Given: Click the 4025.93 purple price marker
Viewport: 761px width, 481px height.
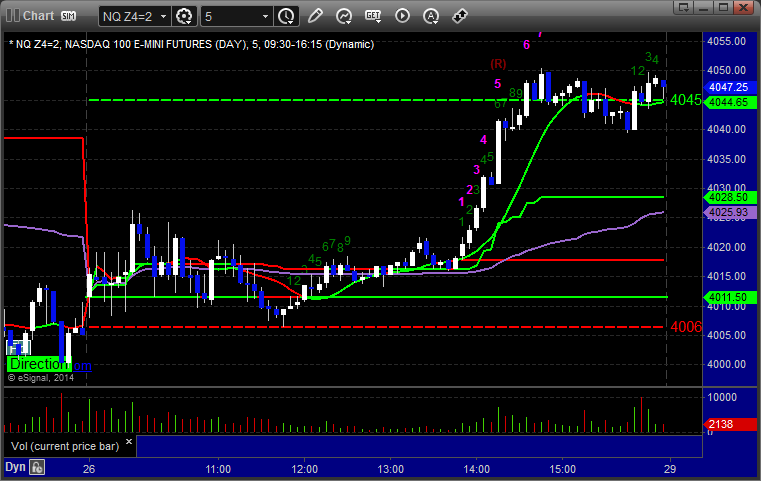Looking at the screenshot, I should (x=729, y=212).
